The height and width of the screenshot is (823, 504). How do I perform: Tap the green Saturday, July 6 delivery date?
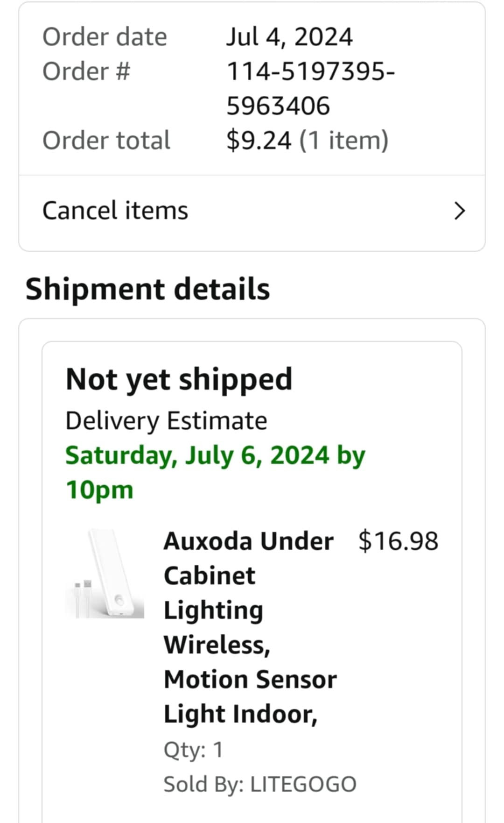pyautogui.click(x=215, y=455)
